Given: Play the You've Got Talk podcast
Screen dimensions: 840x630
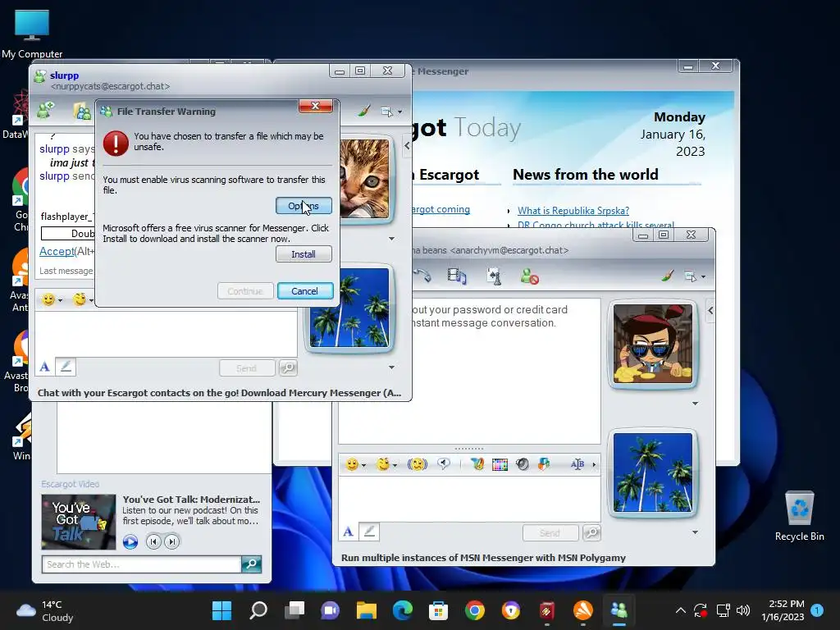Looking at the screenshot, I should click(x=130, y=541).
